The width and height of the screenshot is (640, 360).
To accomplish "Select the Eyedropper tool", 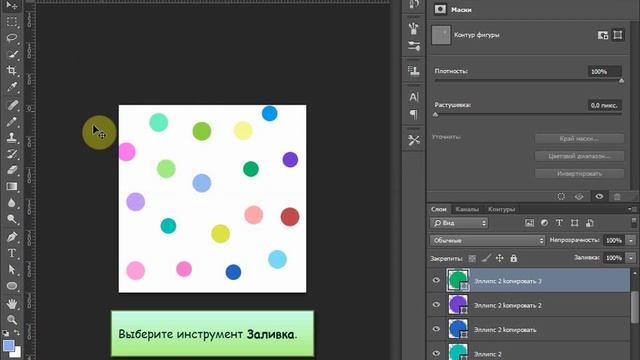I will (x=12, y=87).
